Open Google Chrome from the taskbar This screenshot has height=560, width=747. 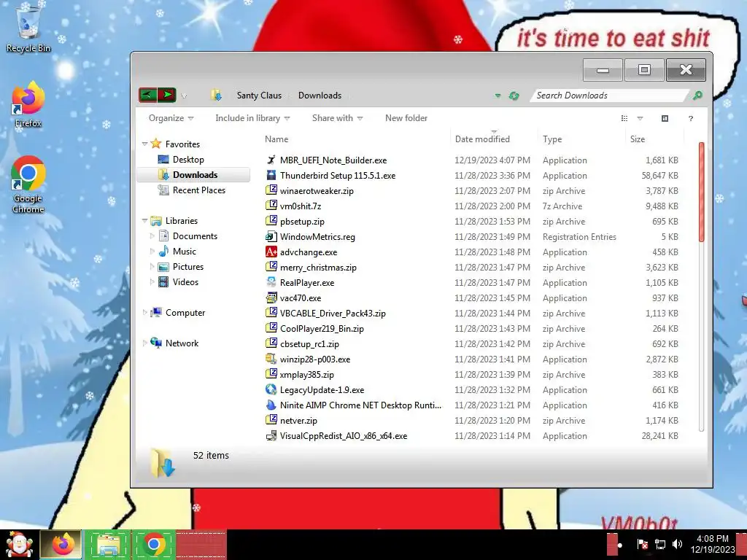[154, 545]
